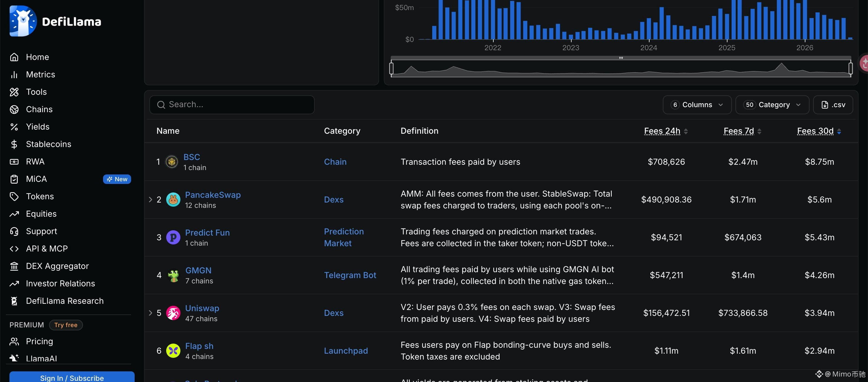Click the right handle of chart range slider
The image size is (868, 382).
pyautogui.click(x=851, y=68)
